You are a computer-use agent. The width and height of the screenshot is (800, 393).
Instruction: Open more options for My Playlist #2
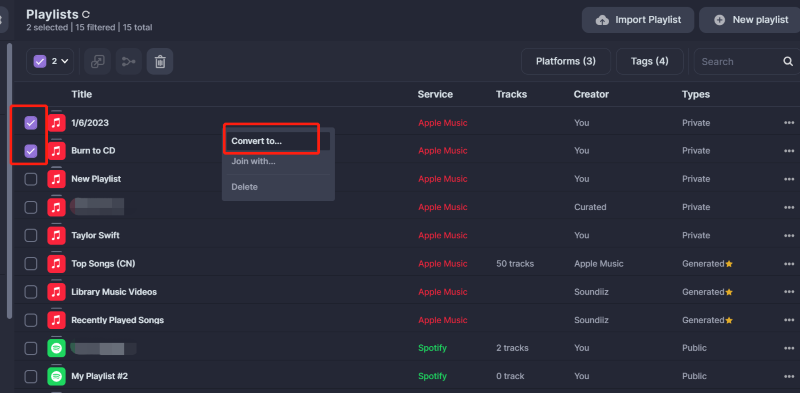tap(789, 377)
